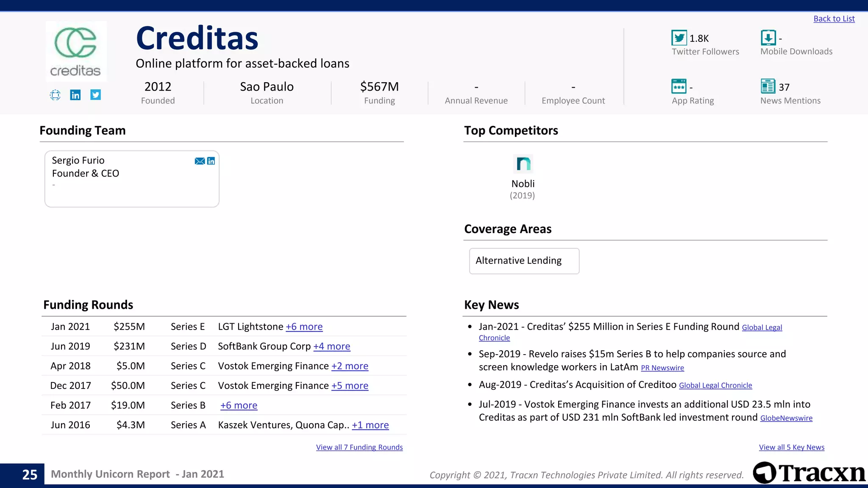
Task: Open Global Legal Chronicle link for Jan-2021 news
Action: (x=762, y=327)
